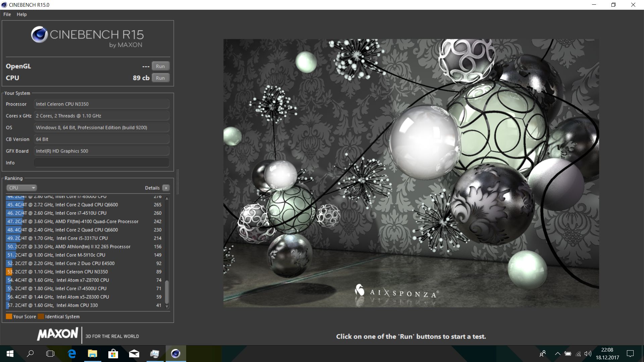Open Task View icon

tap(50, 354)
